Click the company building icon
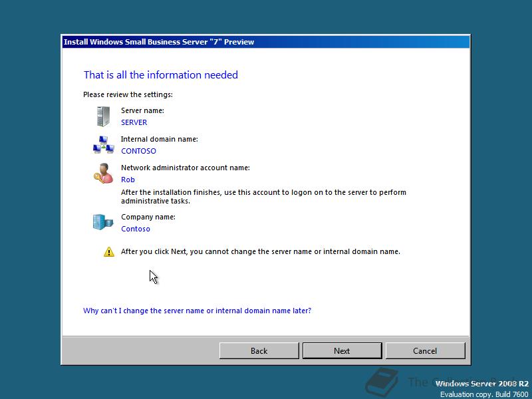The height and width of the screenshot is (399, 532). [x=103, y=222]
